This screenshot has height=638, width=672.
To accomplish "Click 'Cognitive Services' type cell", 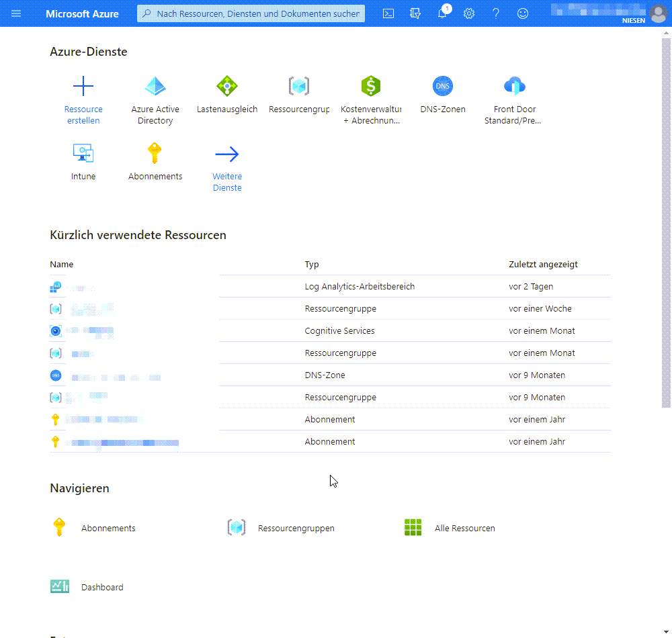I will click(x=339, y=331).
